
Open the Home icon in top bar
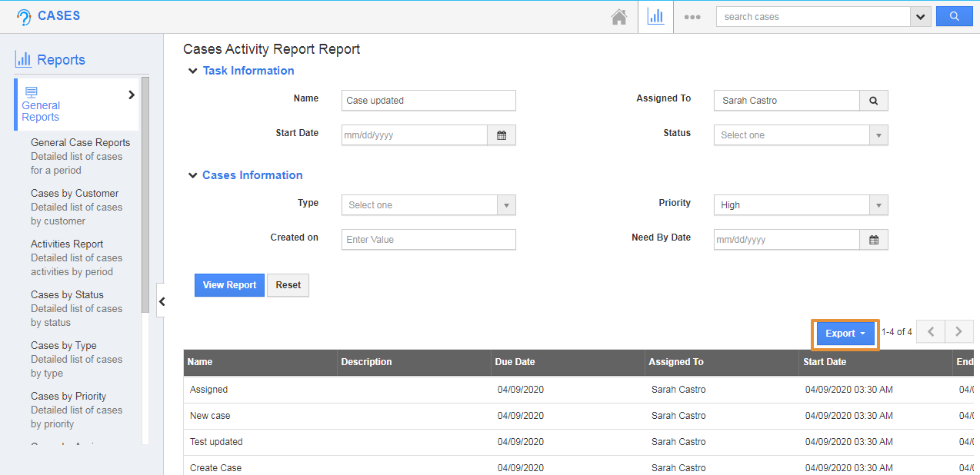(618, 17)
